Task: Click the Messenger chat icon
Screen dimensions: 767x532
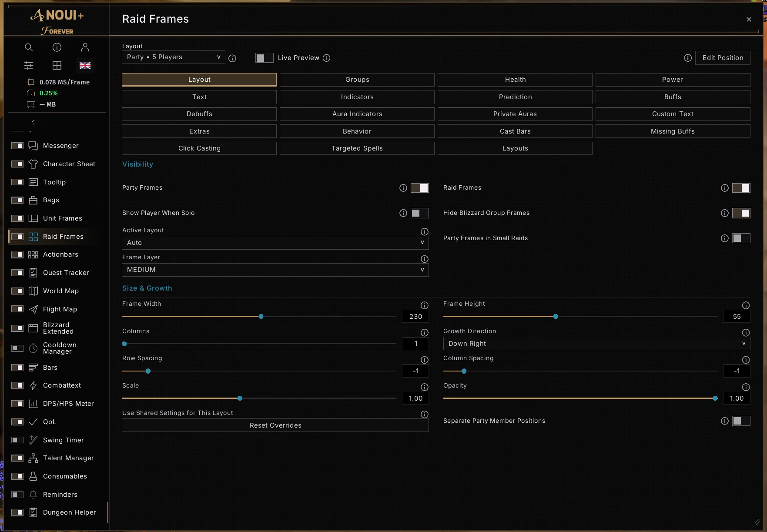Action: [33, 146]
